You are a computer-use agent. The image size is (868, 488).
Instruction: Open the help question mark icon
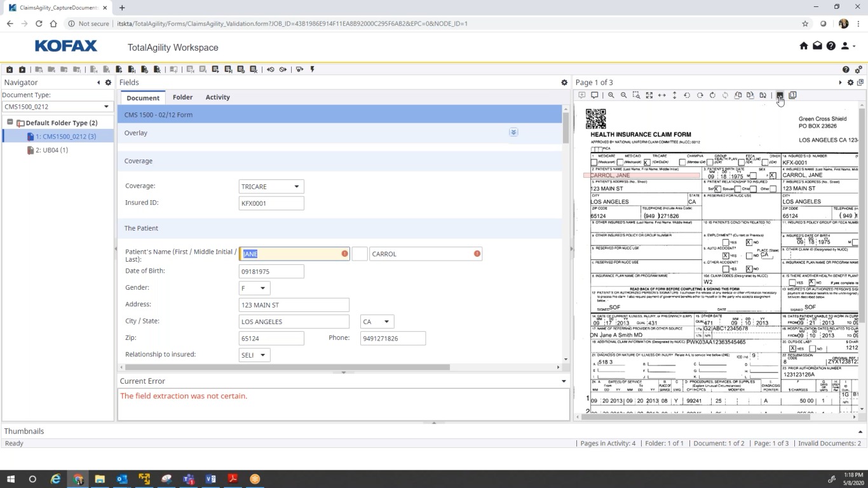[x=831, y=46]
